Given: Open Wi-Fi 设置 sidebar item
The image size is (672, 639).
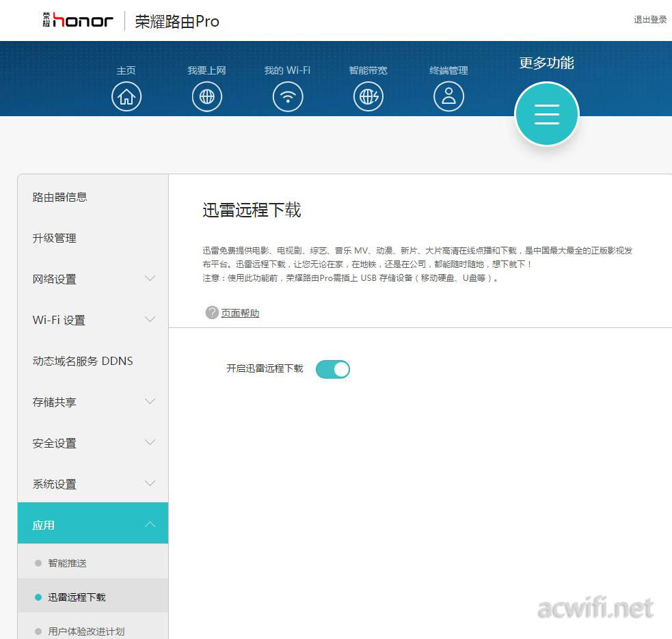Looking at the screenshot, I should pyautogui.click(x=93, y=320).
